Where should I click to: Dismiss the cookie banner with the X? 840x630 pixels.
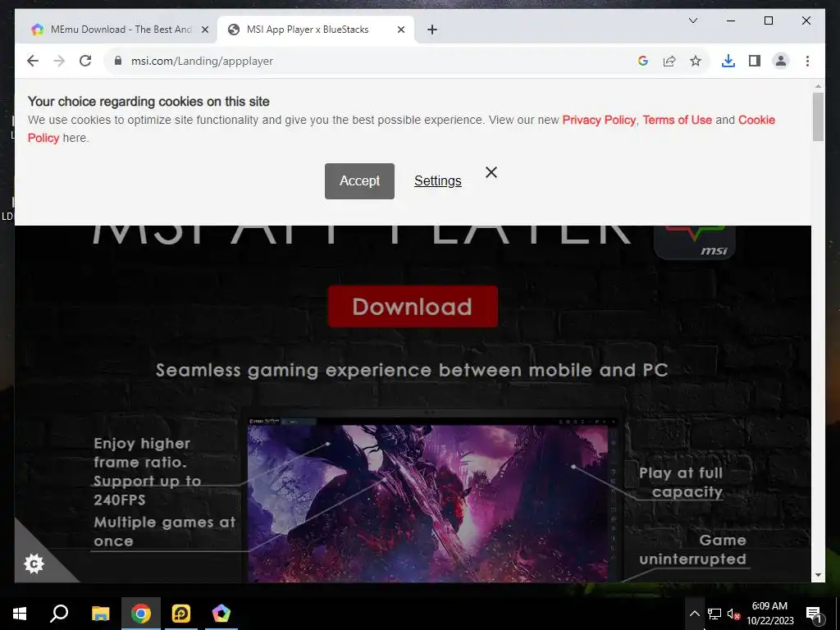pyautogui.click(x=491, y=172)
